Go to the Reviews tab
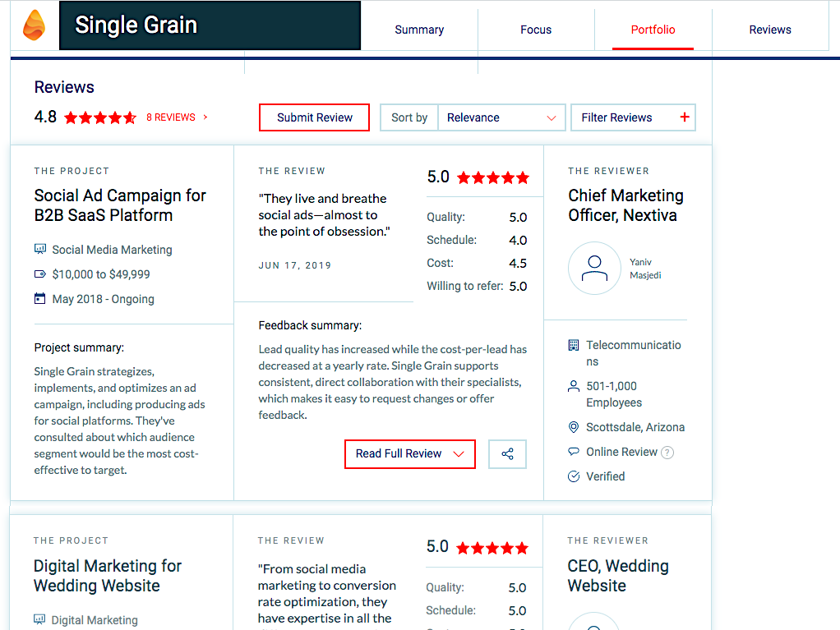 click(769, 30)
